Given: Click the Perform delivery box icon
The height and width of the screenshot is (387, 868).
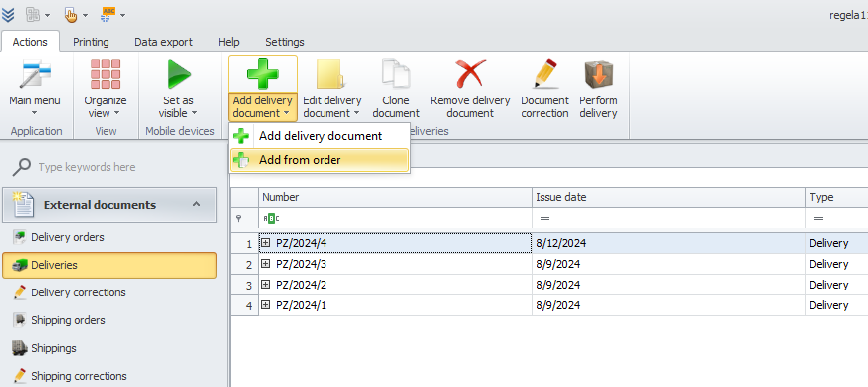Looking at the screenshot, I should (598, 74).
